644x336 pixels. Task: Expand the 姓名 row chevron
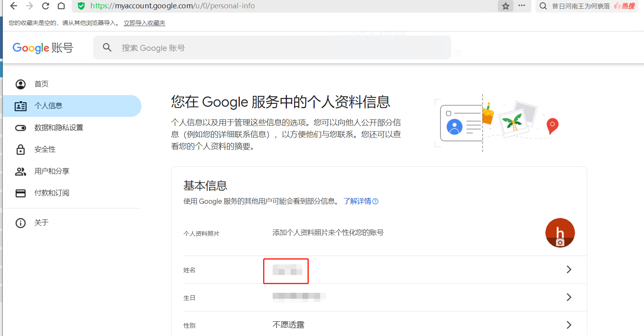(569, 269)
